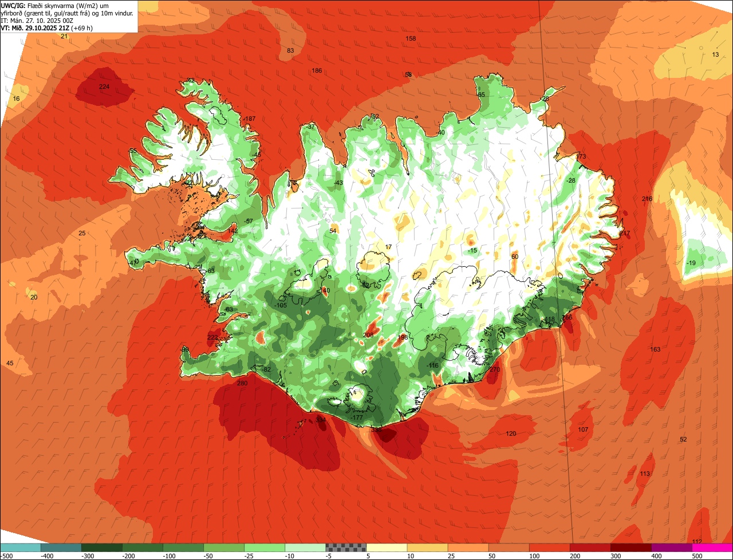Click the legend swatch between -25 and -10

click(265, 547)
